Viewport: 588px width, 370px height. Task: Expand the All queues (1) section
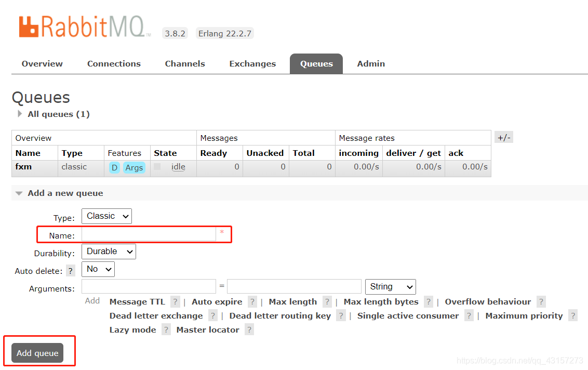54,114
